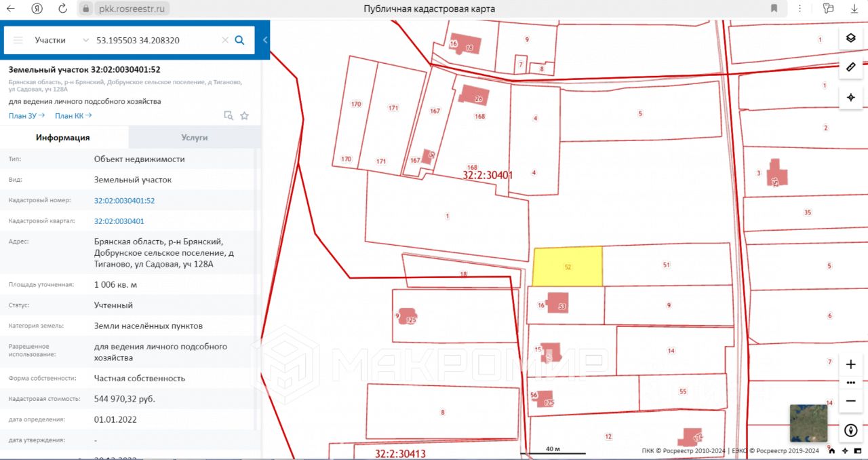868x460 pixels.
Task: Switch to the Услуги tab
Action: click(195, 137)
